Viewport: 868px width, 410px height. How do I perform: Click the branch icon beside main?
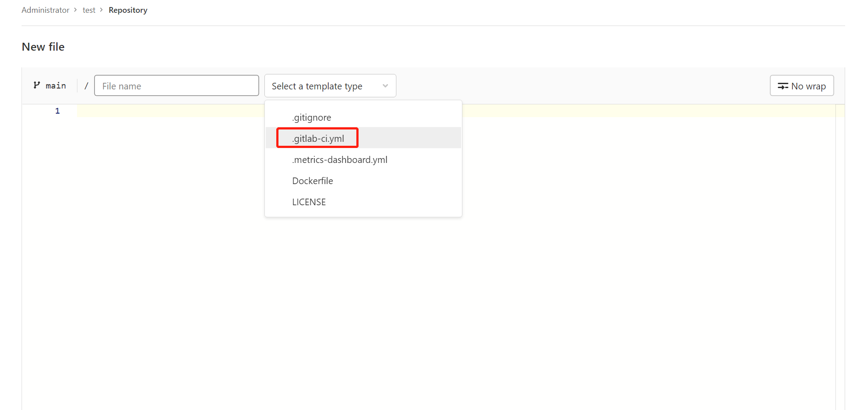click(x=37, y=85)
